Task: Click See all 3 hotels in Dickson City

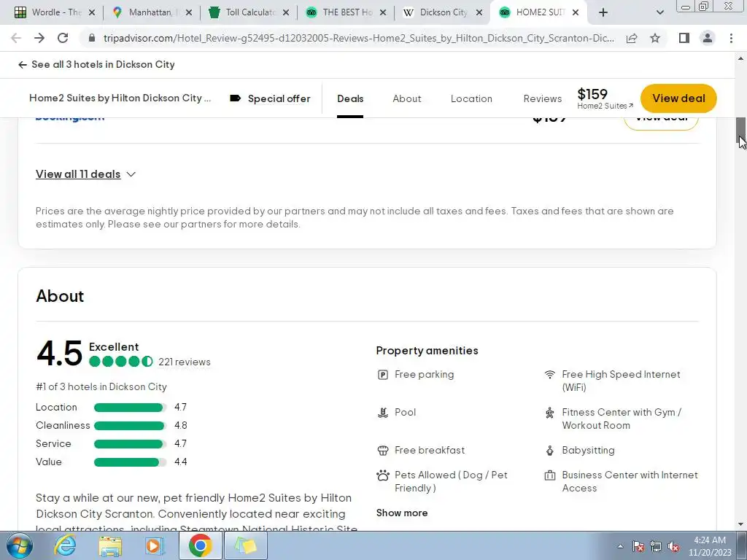Action: click(x=97, y=64)
